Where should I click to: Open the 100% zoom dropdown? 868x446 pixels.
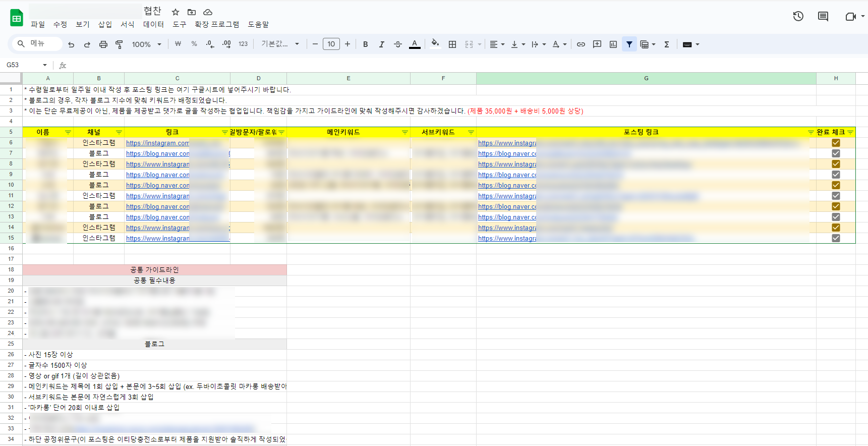coord(146,44)
